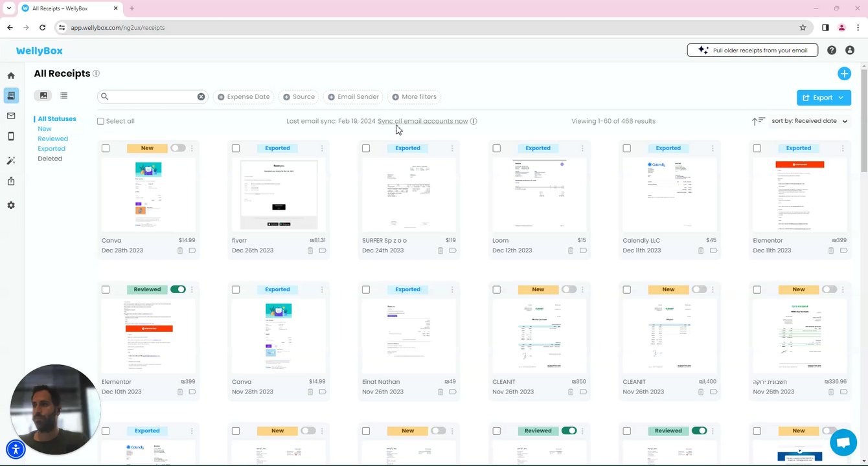Viewport: 868px width, 466px height.
Task: Click trash icon on Einat Nathan card
Action: 440,392
